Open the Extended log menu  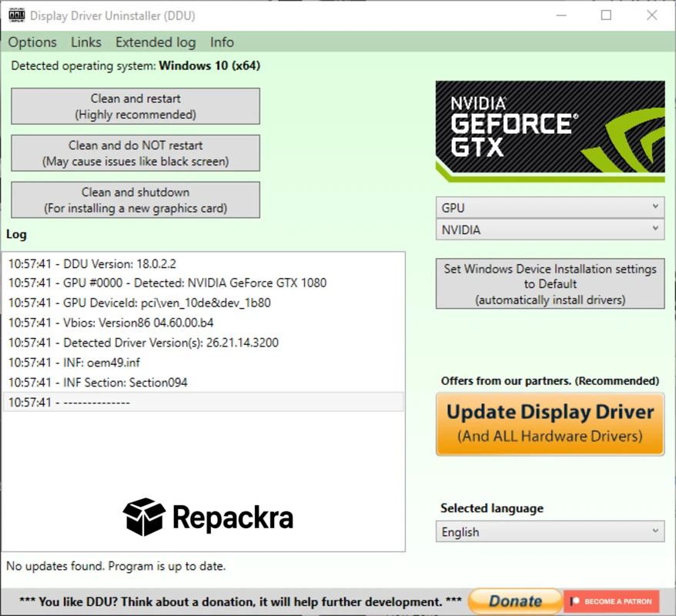156,42
